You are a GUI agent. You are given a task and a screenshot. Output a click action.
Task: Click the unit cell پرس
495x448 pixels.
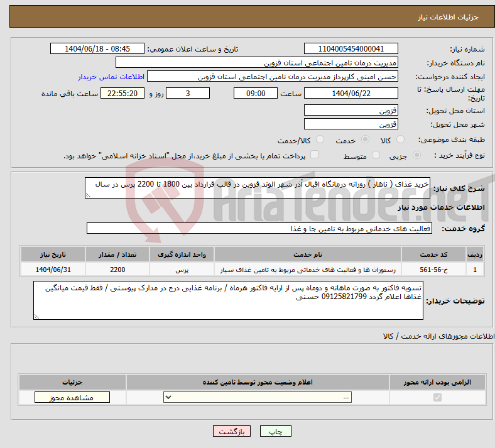click(182, 270)
